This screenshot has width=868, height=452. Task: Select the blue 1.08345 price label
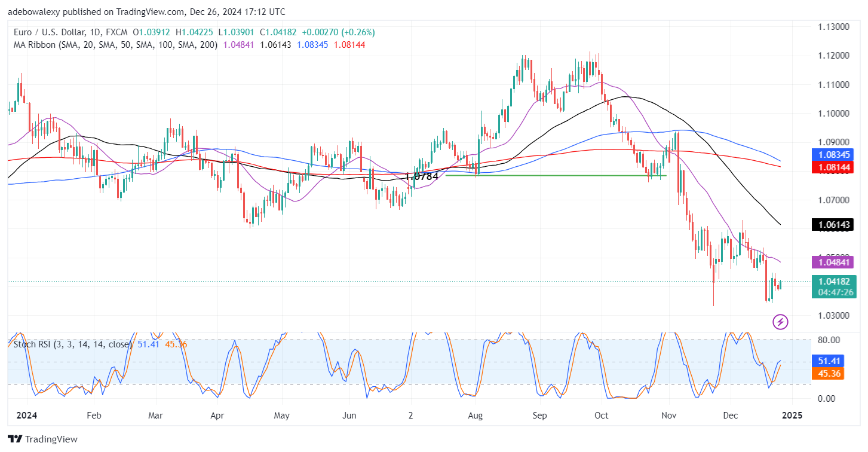[x=833, y=154]
